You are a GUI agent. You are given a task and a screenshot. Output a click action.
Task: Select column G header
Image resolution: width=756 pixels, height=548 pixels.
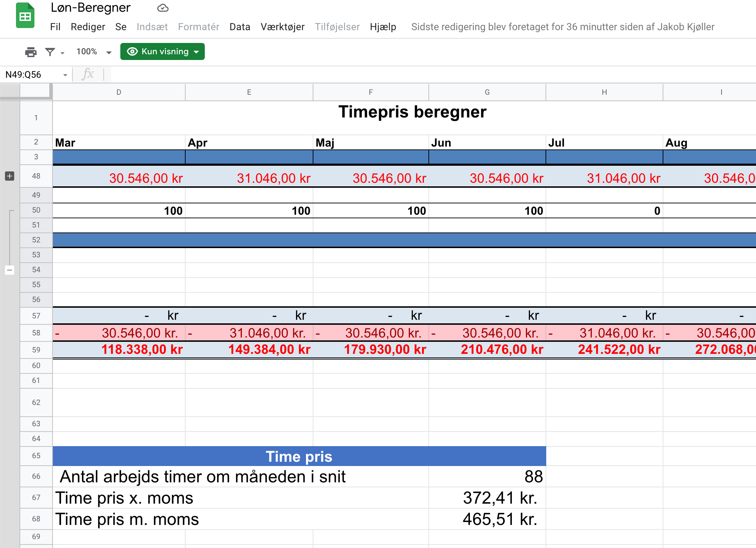[x=487, y=92]
